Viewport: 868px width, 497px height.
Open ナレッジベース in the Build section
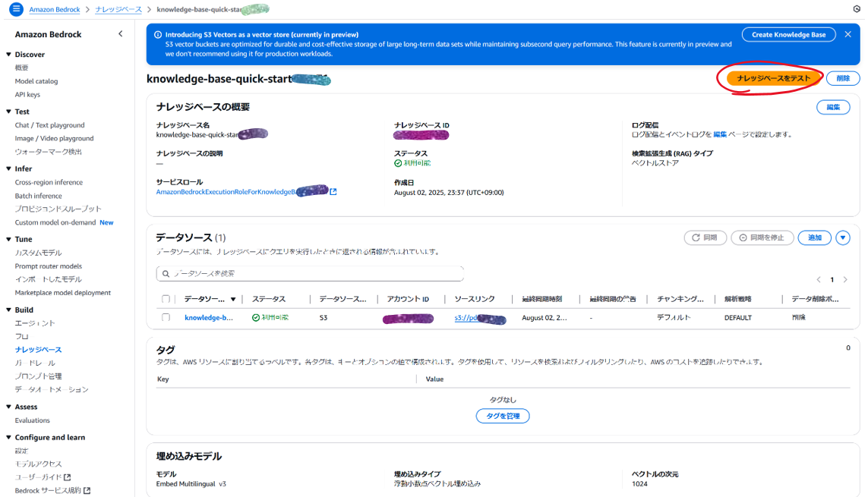(38, 350)
